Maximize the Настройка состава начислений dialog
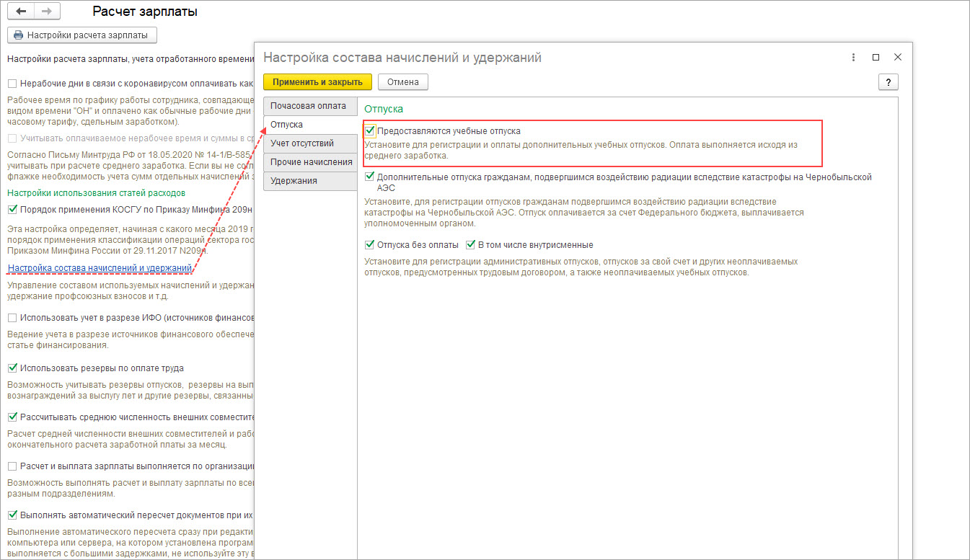Screen dimensions: 970x560 876,57
